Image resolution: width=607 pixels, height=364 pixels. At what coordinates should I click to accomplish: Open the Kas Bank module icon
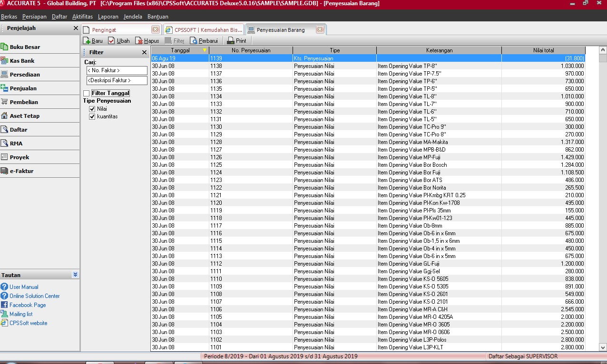tap(5, 60)
